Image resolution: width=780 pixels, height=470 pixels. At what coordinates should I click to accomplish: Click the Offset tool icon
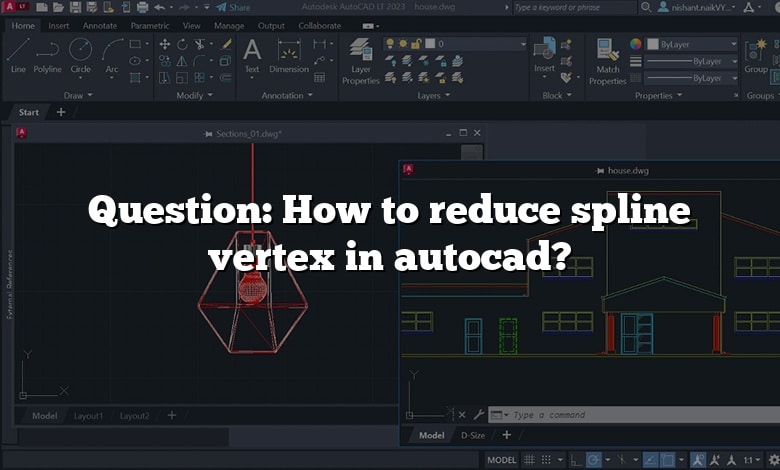click(x=226, y=78)
